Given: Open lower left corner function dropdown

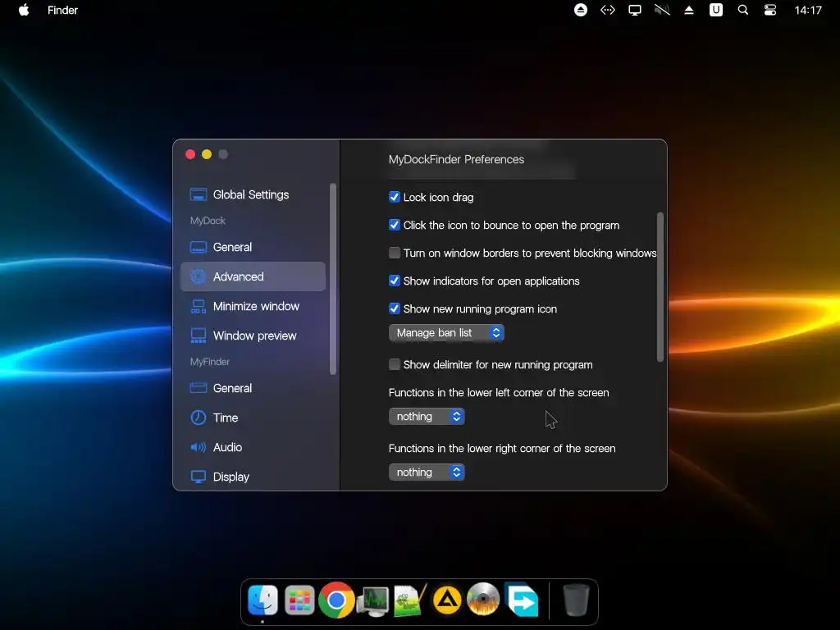Looking at the screenshot, I should pyautogui.click(x=427, y=416).
